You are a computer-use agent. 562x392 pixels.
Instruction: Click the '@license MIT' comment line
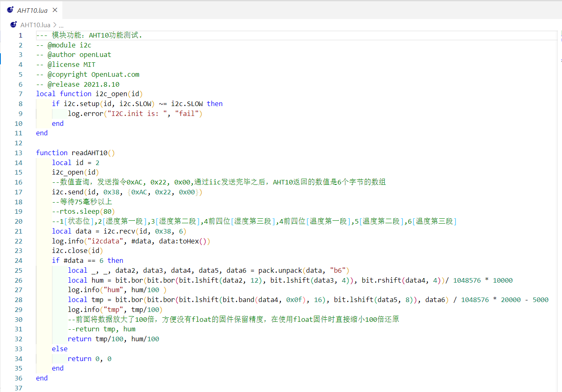tap(66, 65)
